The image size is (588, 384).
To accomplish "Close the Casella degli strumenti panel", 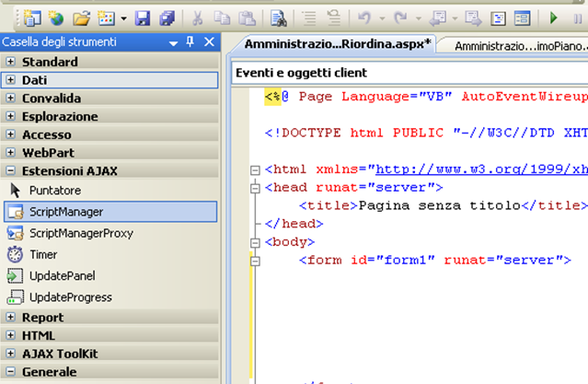I will coord(209,41).
